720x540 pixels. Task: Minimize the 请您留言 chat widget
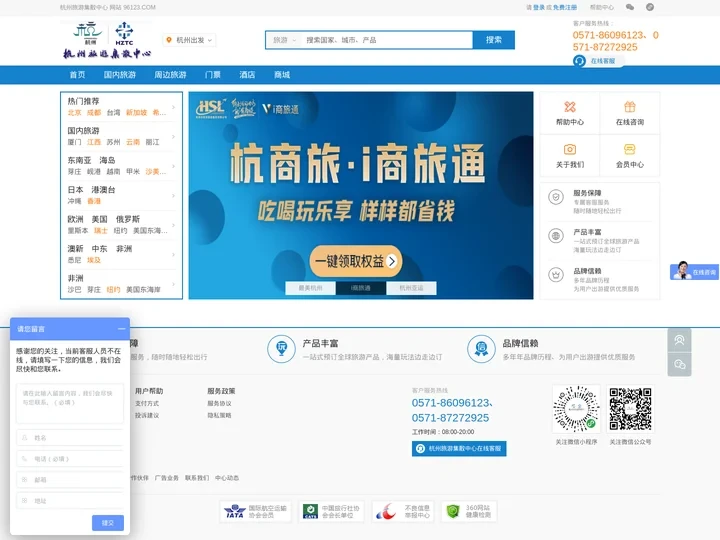(121, 329)
